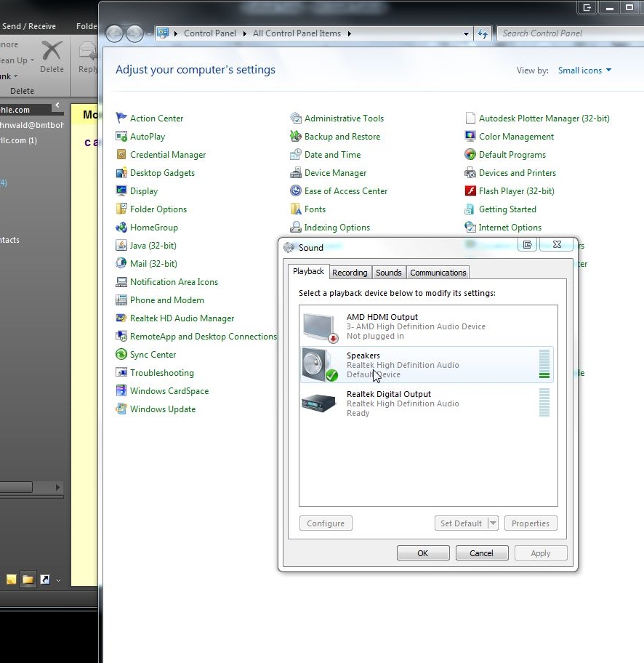644x663 pixels.
Task: Open the Troubleshooting icon
Action: coord(121,372)
